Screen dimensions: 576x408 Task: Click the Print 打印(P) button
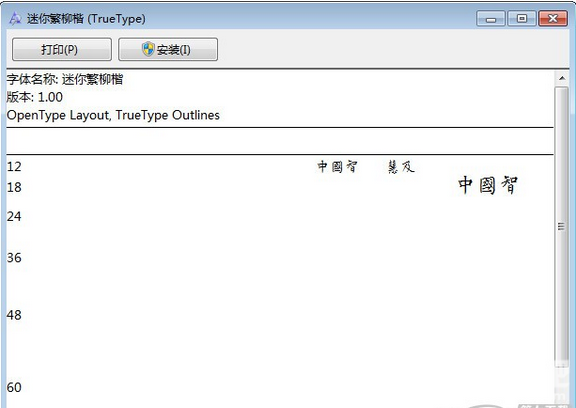point(62,49)
